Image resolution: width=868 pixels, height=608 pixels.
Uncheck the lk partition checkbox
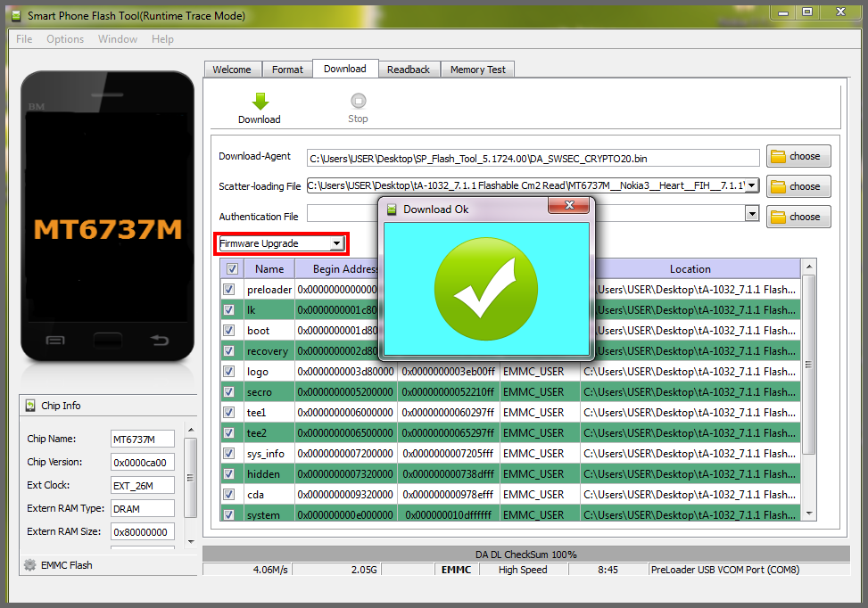[228, 310]
